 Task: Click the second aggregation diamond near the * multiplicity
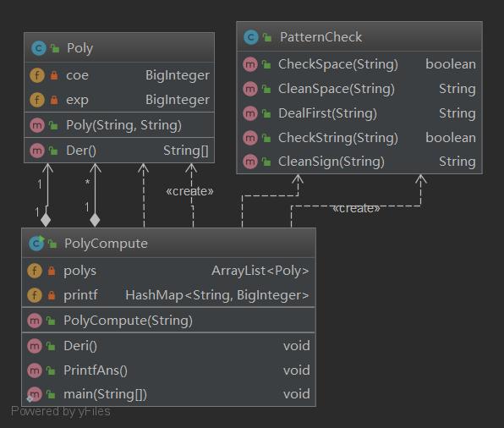tap(95, 220)
